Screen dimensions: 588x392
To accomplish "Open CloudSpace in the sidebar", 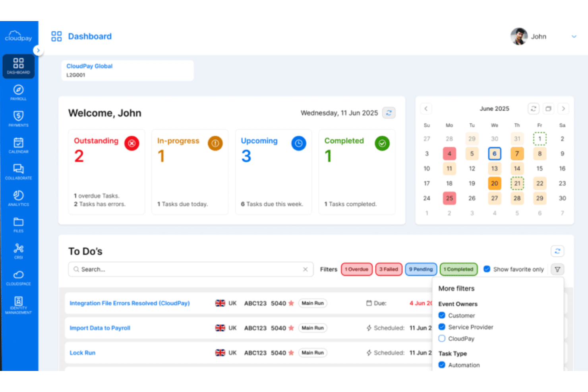I will pos(18,278).
